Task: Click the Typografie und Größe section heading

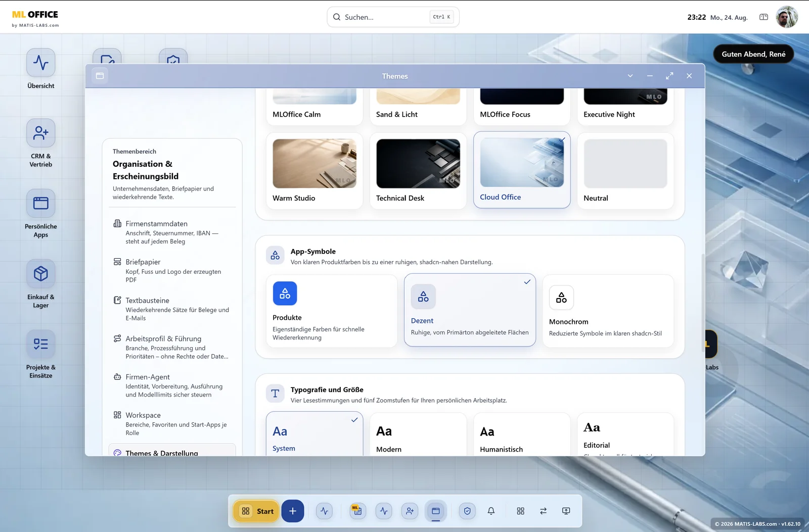Action: click(x=327, y=390)
